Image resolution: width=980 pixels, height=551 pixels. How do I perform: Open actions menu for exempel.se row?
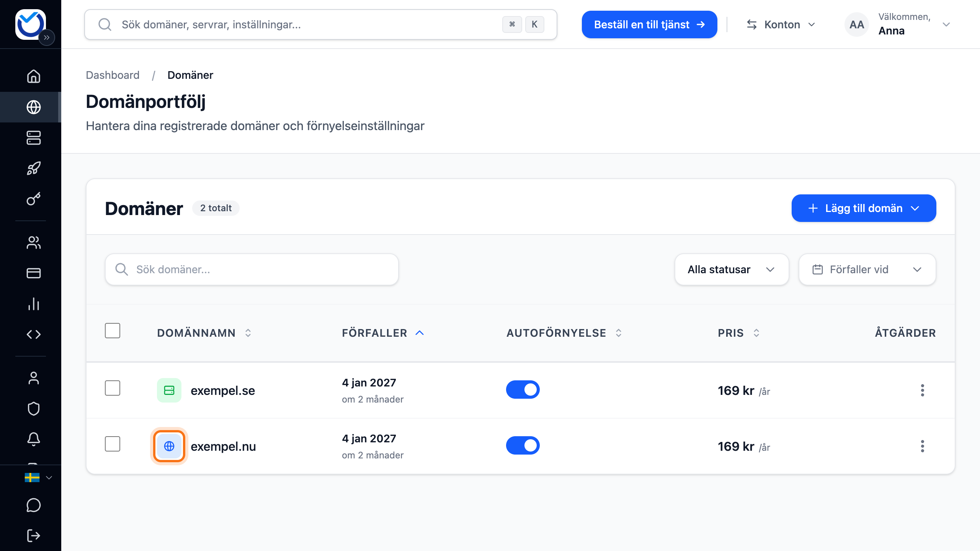click(x=923, y=390)
